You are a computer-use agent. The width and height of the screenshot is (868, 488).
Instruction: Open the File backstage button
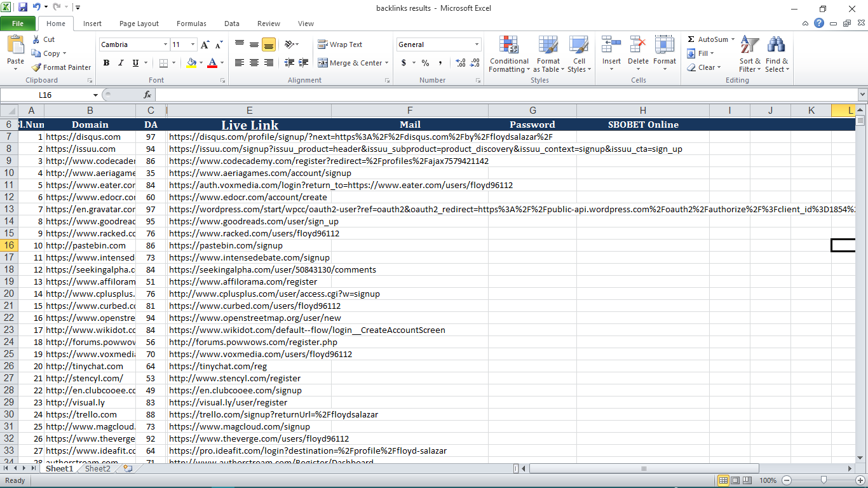[18, 24]
